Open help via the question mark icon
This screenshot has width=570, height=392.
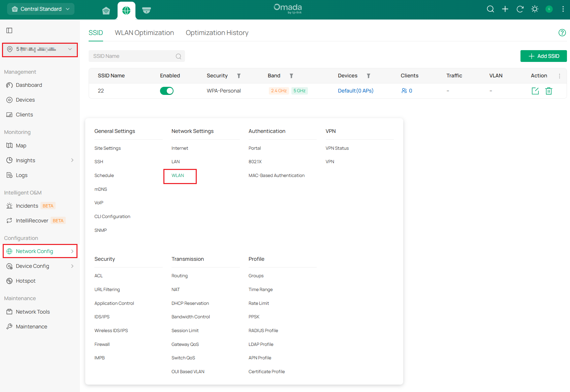tap(562, 33)
